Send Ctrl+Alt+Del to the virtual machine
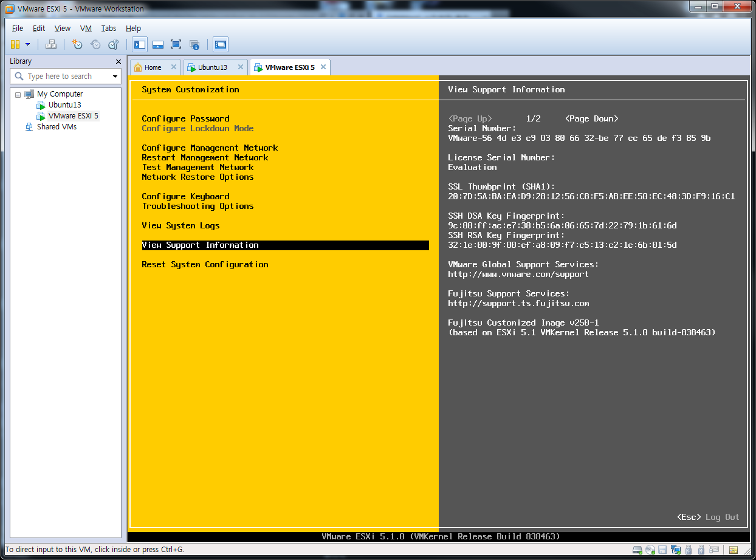This screenshot has width=756, height=560. point(51,44)
